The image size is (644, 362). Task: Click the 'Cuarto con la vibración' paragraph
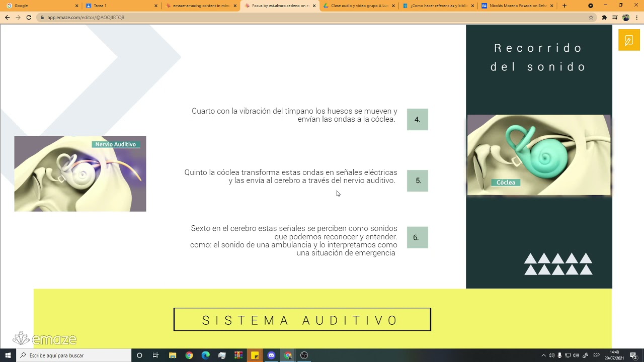pos(294,115)
